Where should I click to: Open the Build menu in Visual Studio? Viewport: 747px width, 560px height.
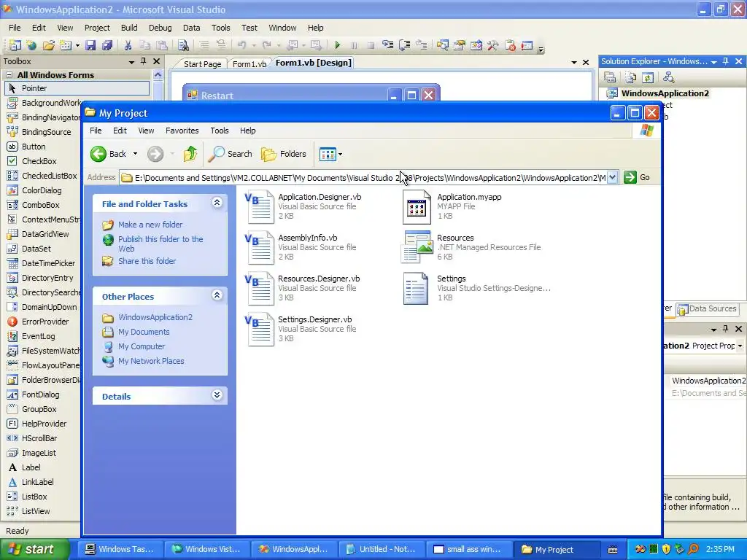click(129, 28)
